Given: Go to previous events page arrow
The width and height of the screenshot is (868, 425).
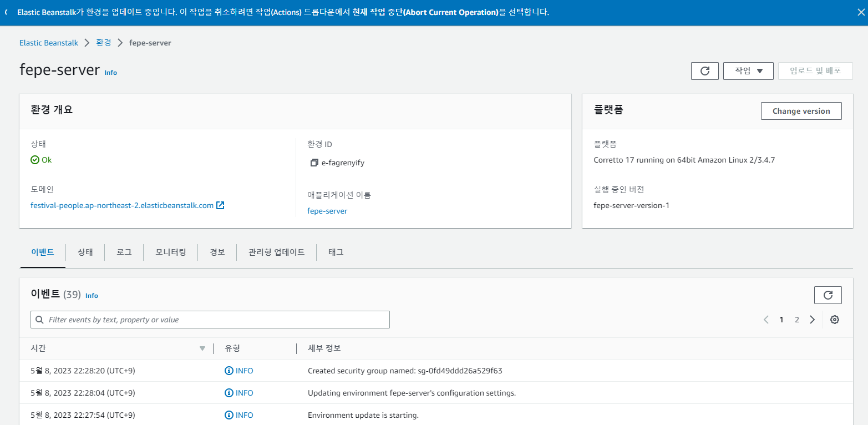Looking at the screenshot, I should point(766,320).
